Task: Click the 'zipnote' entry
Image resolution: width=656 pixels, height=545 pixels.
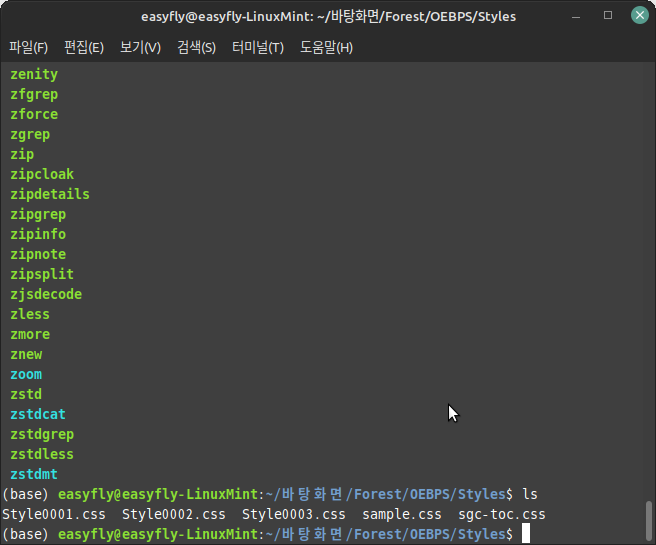Action: [x=38, y=254]
